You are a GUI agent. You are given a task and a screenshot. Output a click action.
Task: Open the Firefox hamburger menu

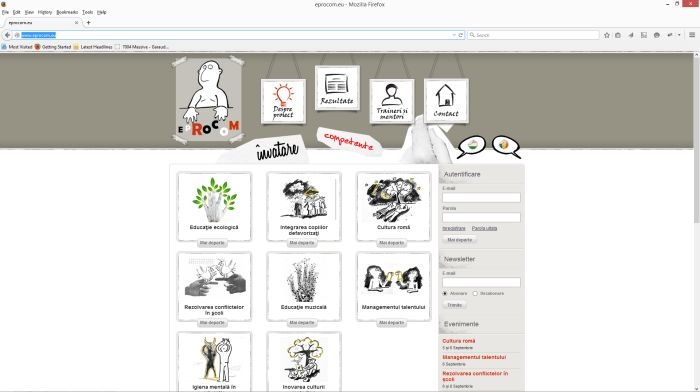point(692,35)
